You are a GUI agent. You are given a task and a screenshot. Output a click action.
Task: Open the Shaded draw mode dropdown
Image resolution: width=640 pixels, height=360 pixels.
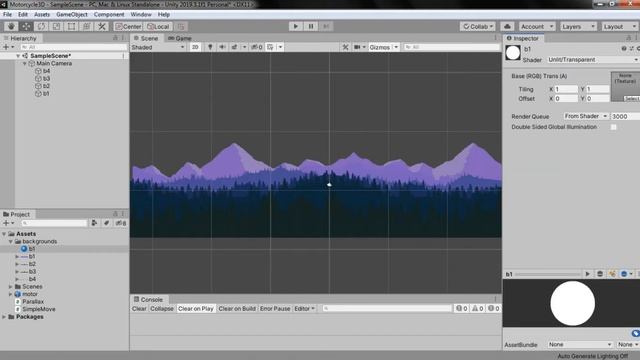[158, 47]
